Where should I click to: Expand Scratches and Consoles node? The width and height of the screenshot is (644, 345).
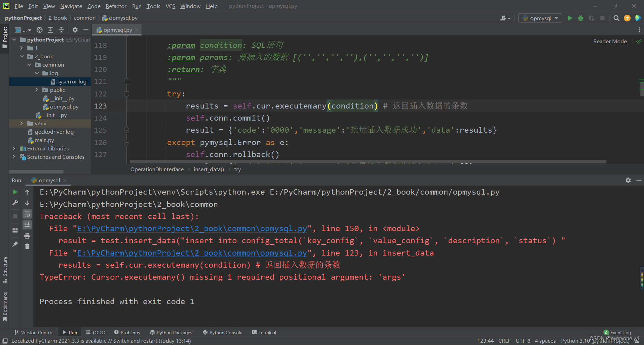[x=14, y=157]
